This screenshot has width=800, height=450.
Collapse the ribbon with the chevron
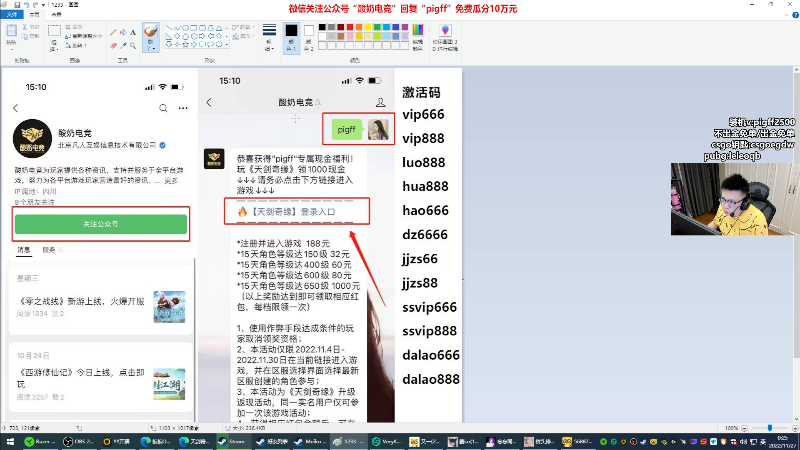tap(787, 15)
